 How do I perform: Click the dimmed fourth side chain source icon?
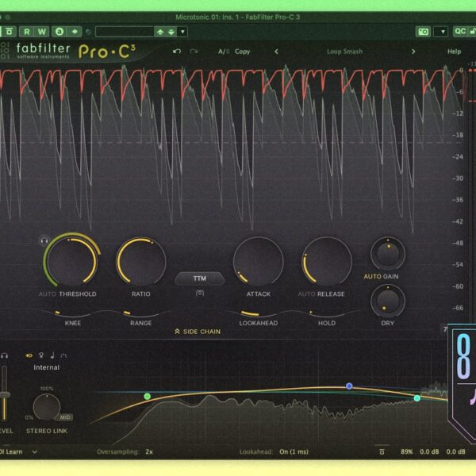[63, 355]
